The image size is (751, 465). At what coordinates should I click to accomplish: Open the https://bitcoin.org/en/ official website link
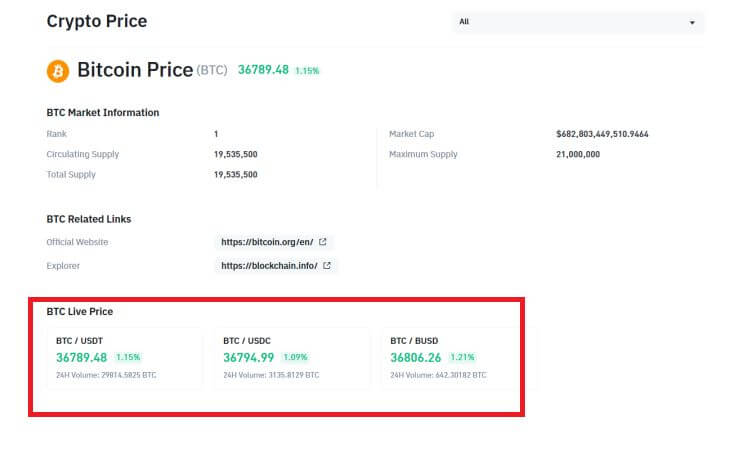(267, 242)
